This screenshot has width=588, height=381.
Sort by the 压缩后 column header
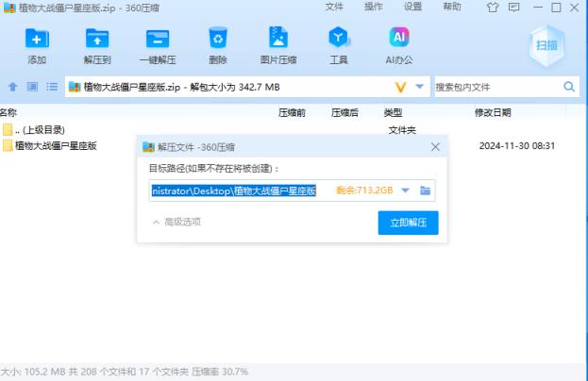pyautogui.click(x=344, y=113)
